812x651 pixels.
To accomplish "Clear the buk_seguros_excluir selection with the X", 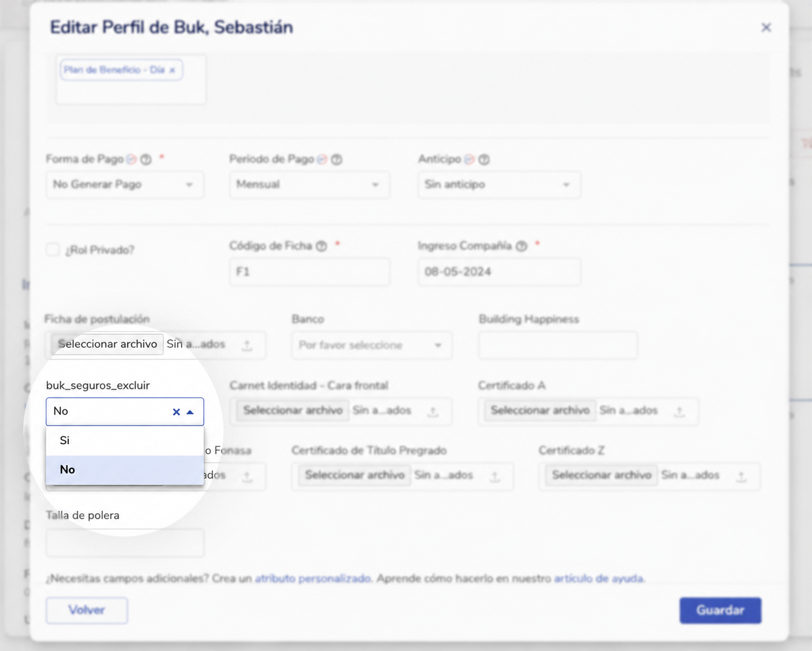I will tap(176, 412).
